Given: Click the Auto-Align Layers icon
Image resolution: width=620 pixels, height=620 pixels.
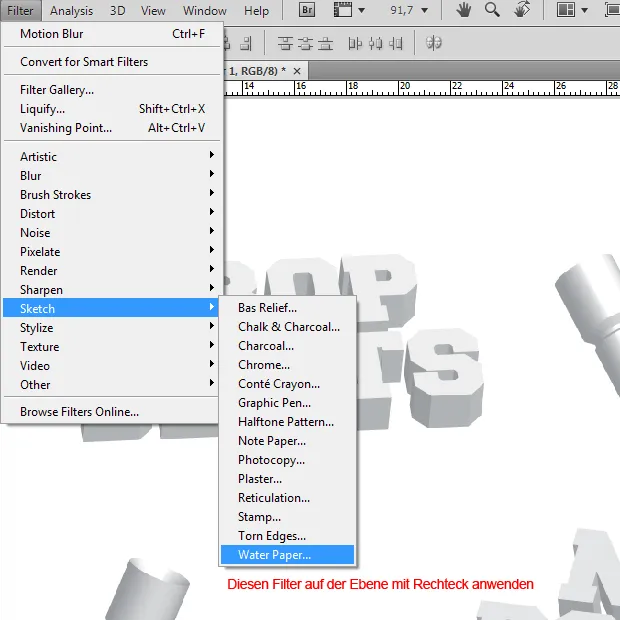Looking at the screenshot, I should 433,44.
